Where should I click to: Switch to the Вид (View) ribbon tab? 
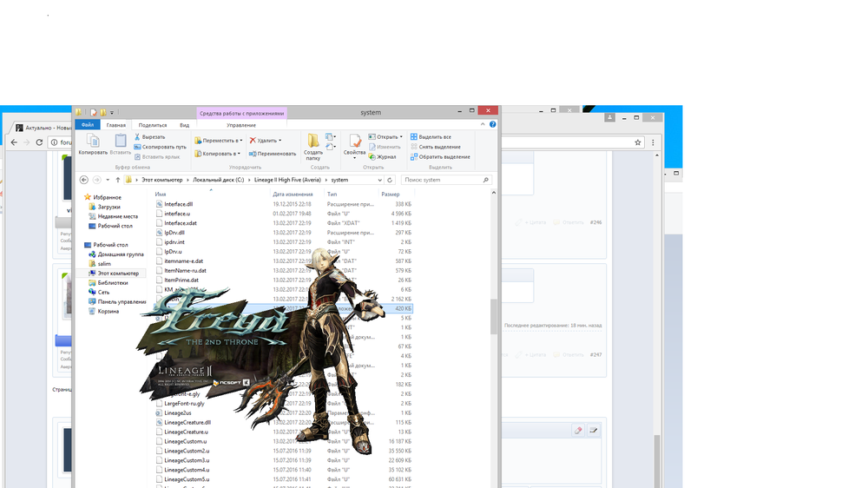[184, 125]
